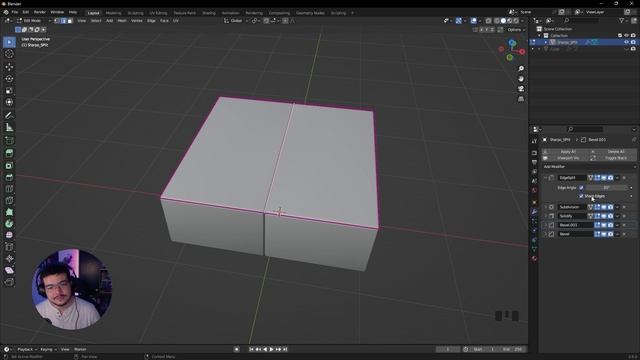This screenshot has height=360, width=640.
Task: Open the Modifiers wrench properties tab
Action: coord(534,211)
